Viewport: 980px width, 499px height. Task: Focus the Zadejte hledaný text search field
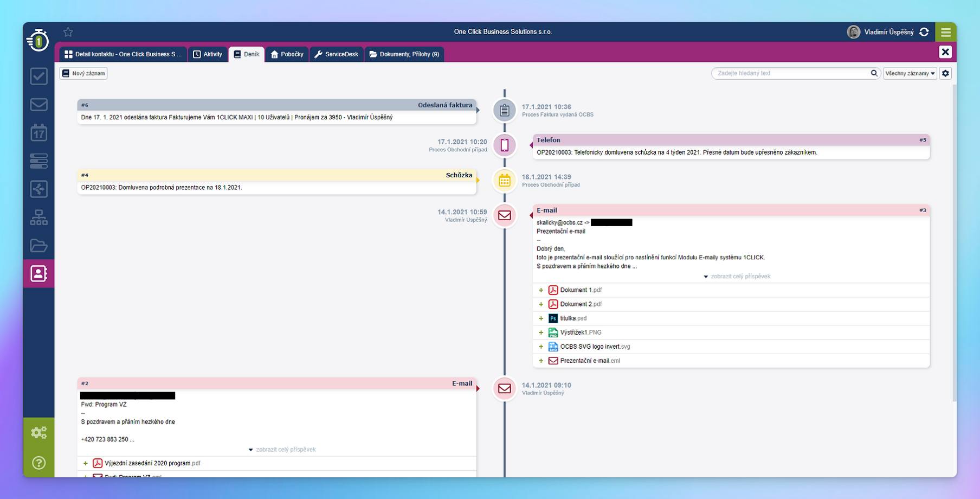(791, 73)
